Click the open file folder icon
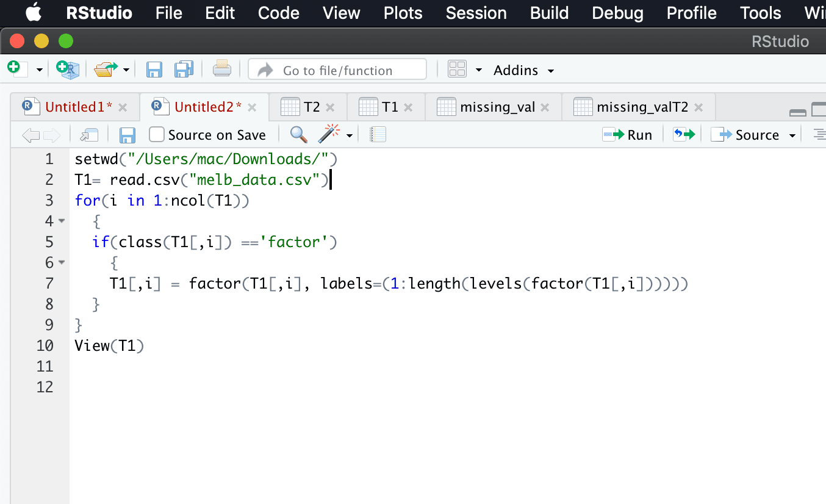The image size is (826, 504). click(106, 70)
